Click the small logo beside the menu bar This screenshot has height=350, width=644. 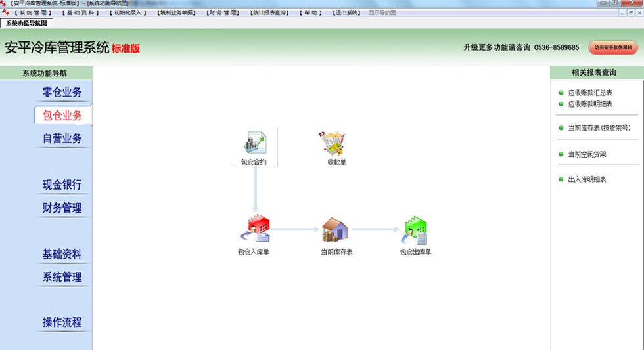(5, 12)
